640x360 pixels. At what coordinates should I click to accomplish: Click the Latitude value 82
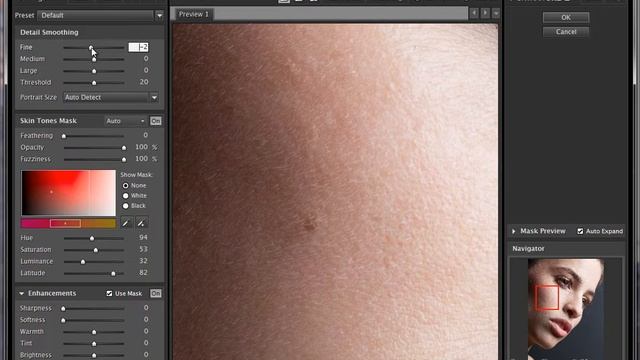[143, 273]
